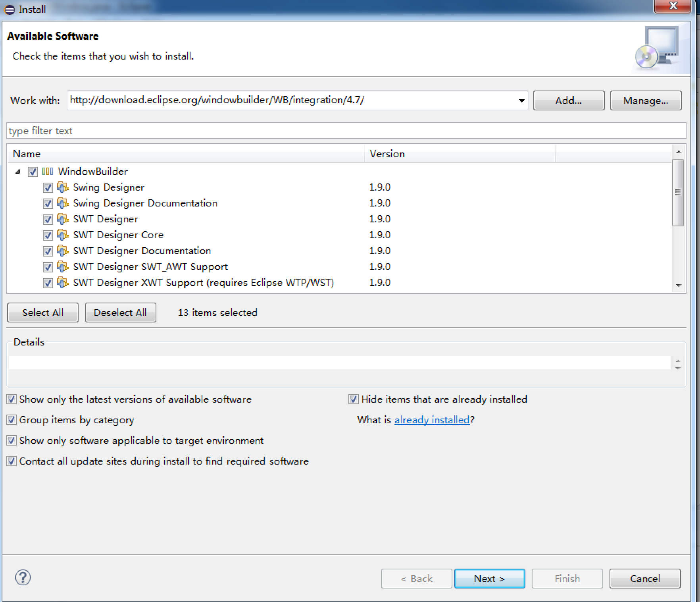700x602 pixels.
Task: Toggle the SWT Designer Core checkbox
Action: point(48,235)
